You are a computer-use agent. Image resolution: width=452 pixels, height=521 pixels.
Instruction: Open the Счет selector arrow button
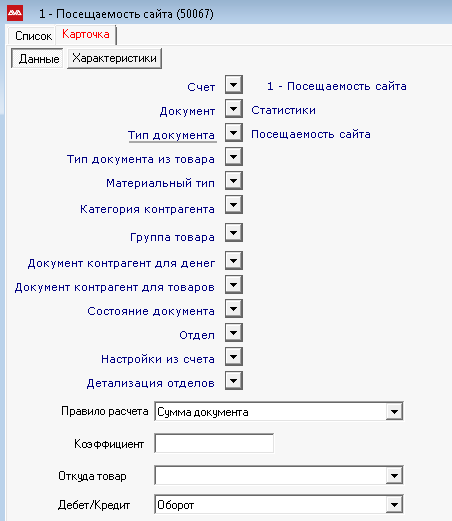point(234,85)
